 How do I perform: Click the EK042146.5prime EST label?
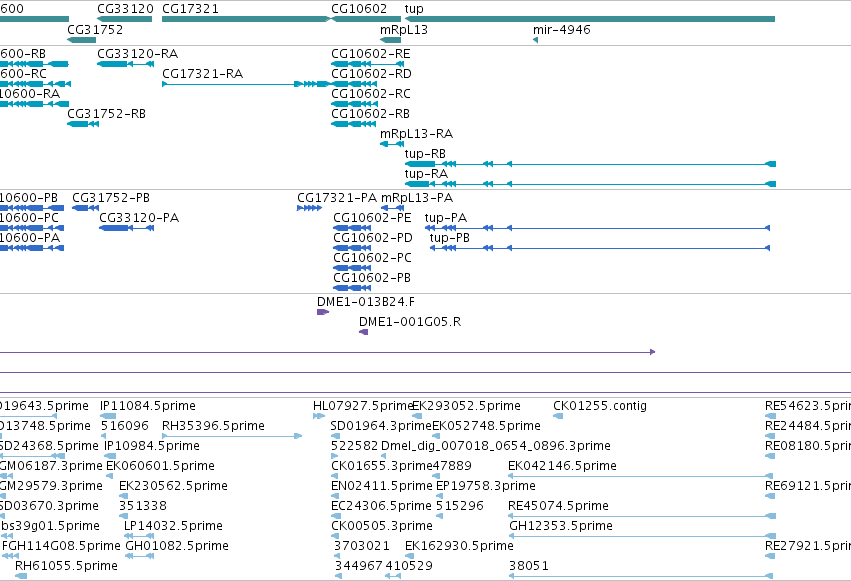tap(562, 467)
